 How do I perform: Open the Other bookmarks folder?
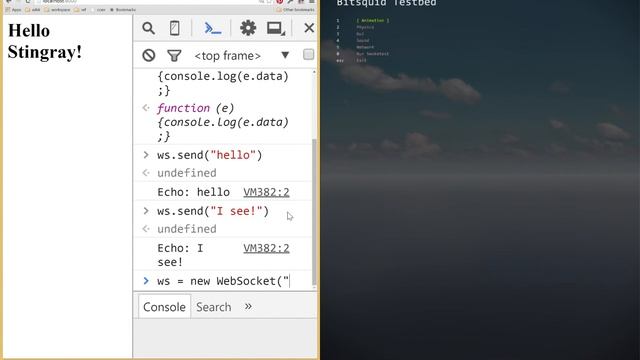pos(296,9)
